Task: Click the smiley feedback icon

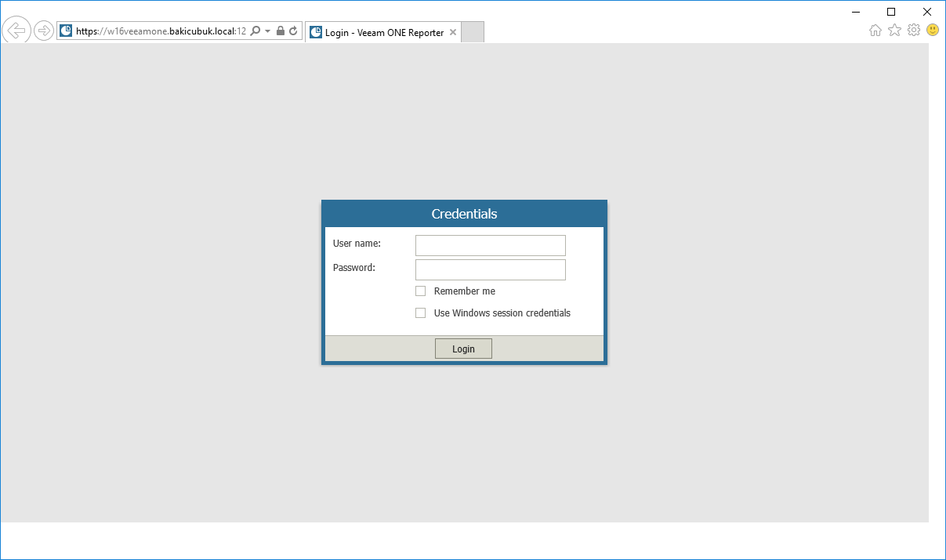Action: click(x=933, y=30)
